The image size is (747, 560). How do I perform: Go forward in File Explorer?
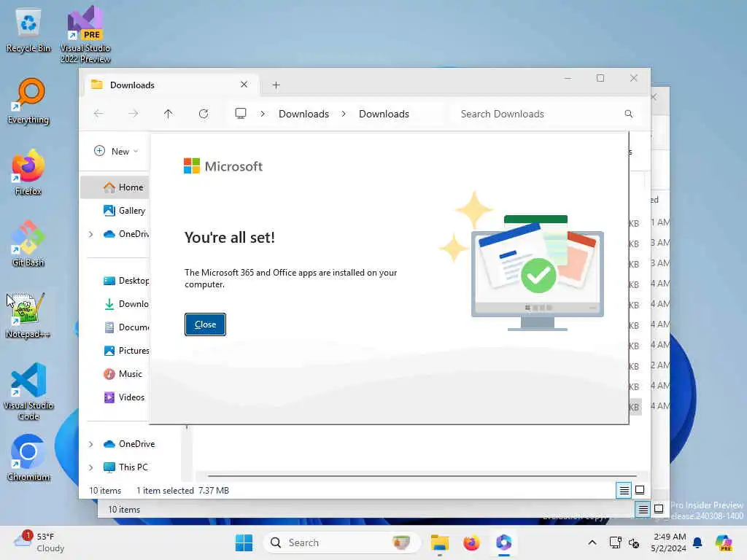click(133, 114)
